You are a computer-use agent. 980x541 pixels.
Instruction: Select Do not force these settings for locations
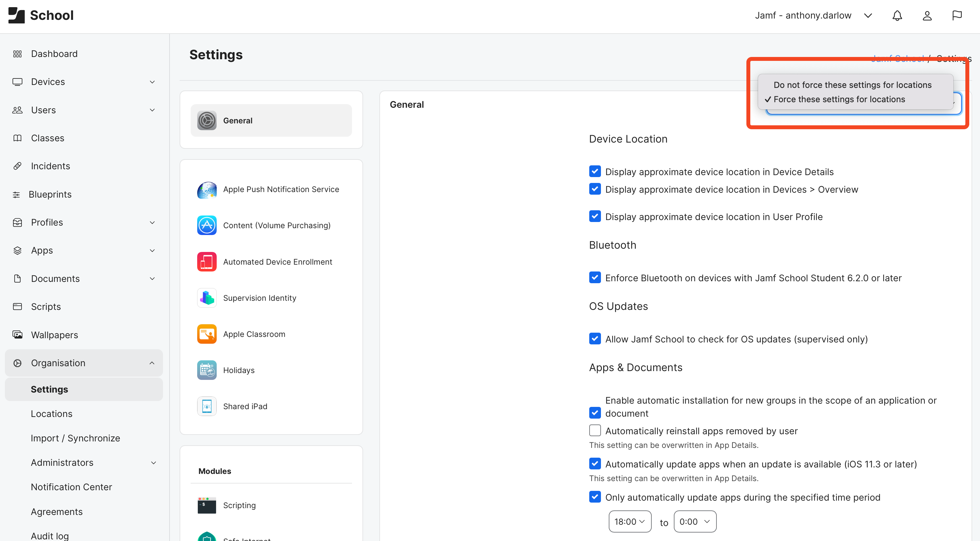[852, 85]
